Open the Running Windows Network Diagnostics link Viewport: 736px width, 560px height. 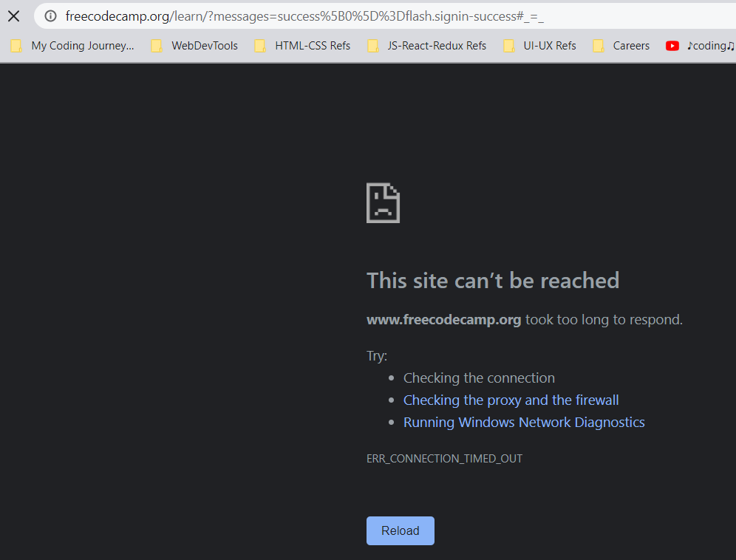(x=524, y=422)
